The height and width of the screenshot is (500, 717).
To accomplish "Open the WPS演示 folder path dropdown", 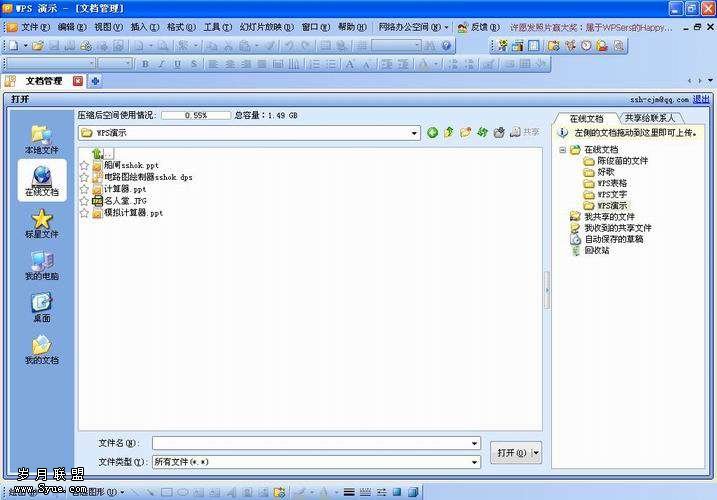I will [x=414, y=133].
